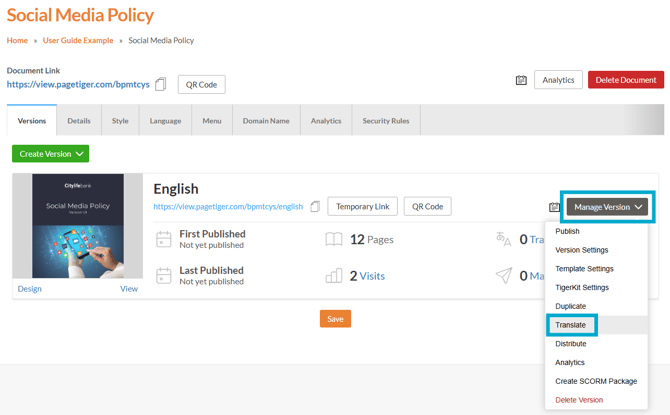The image size is (670, 415).
Task: Select Delete Version from the menu
Action: point(597,400)
